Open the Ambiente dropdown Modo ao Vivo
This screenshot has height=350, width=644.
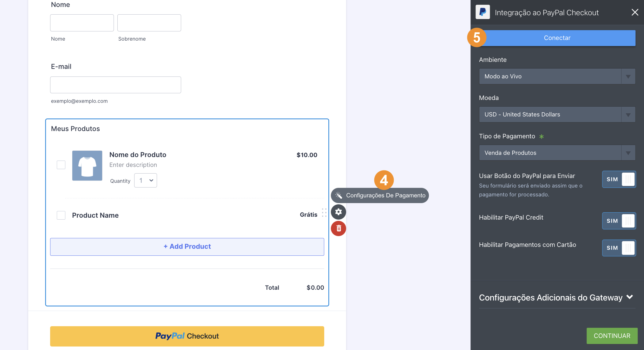point(557,76)
